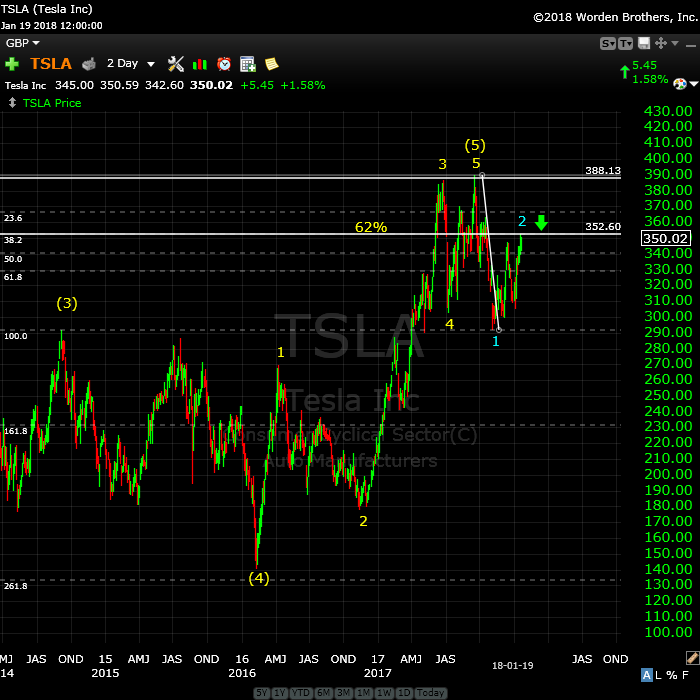
Task: Expand the dropdown arrow beside the palette
Action: tap(693, 84)
